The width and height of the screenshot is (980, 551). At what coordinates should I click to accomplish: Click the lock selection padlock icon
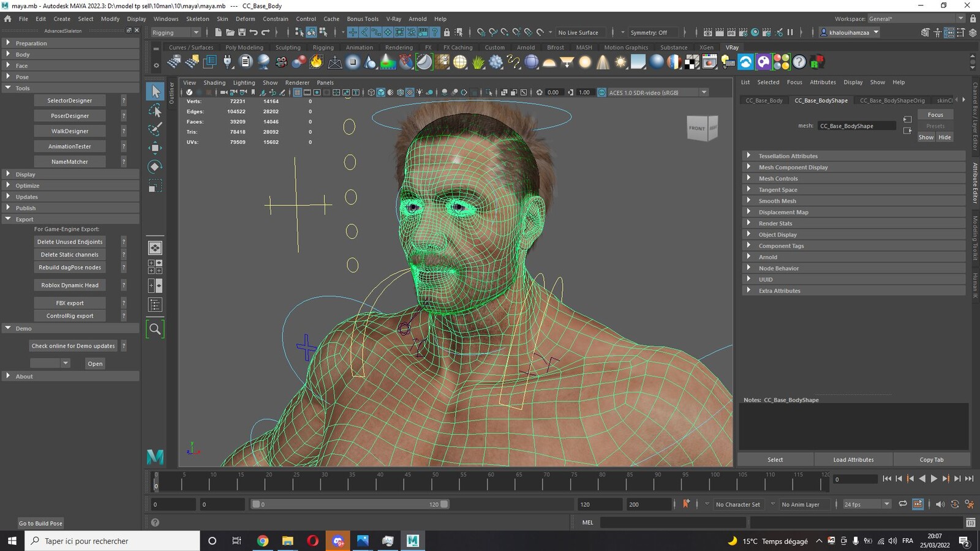coord(447,32)
